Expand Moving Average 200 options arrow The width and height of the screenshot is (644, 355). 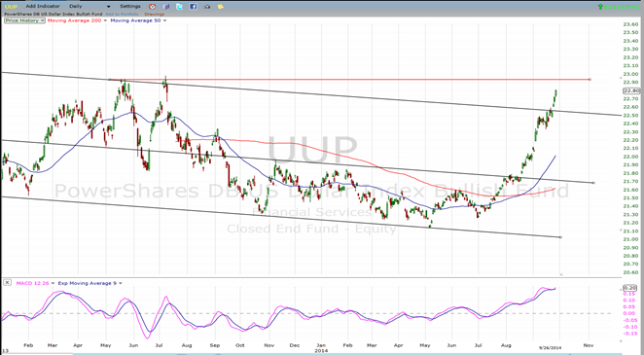coord(106,20)
